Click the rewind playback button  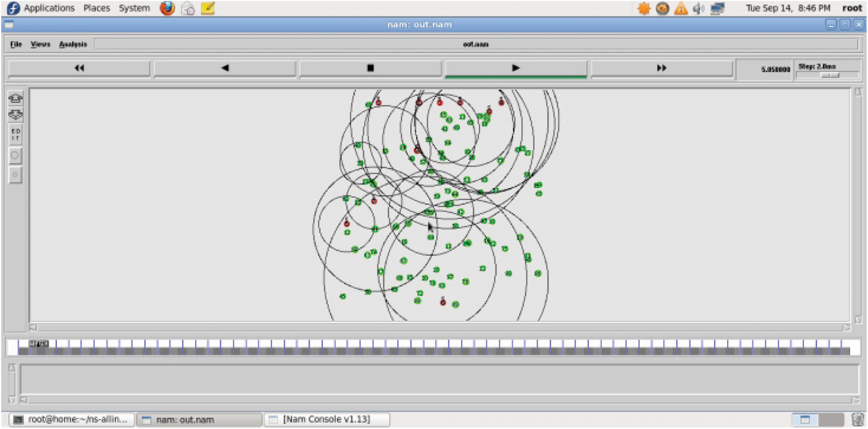pos(79,68)
